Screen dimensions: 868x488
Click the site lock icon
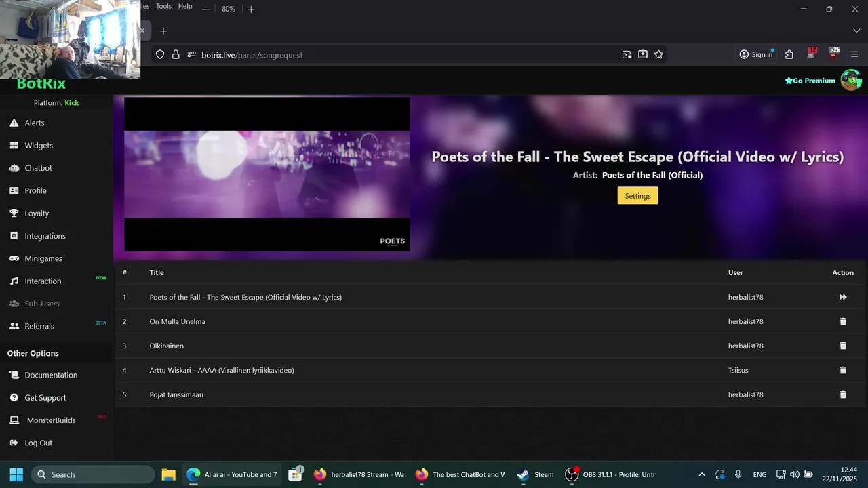[176, 54]
